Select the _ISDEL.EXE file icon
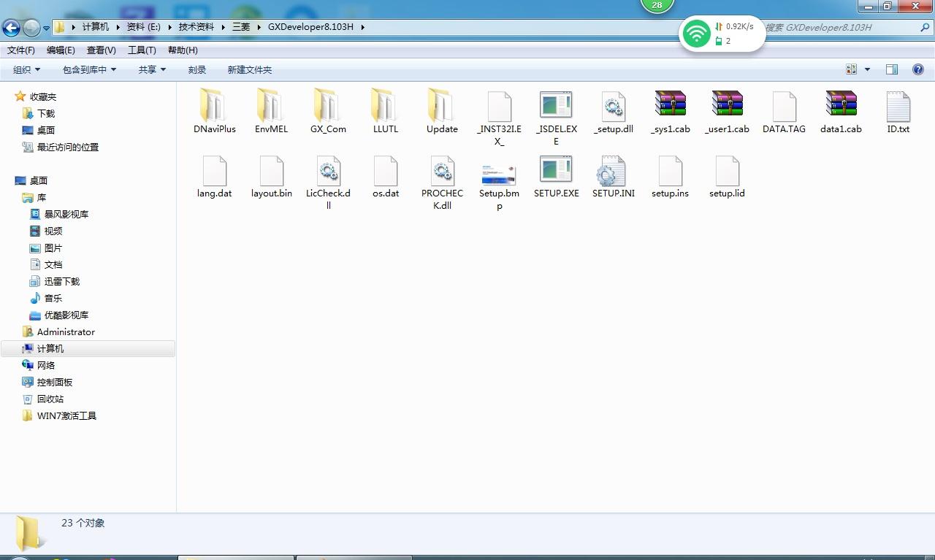The width and height of the screenshot is (935, 560). pyautogui.click(x=556, y=105)
